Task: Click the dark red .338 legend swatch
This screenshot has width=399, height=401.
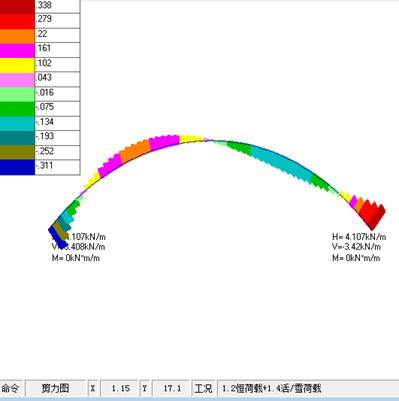Action: (17, 6)
